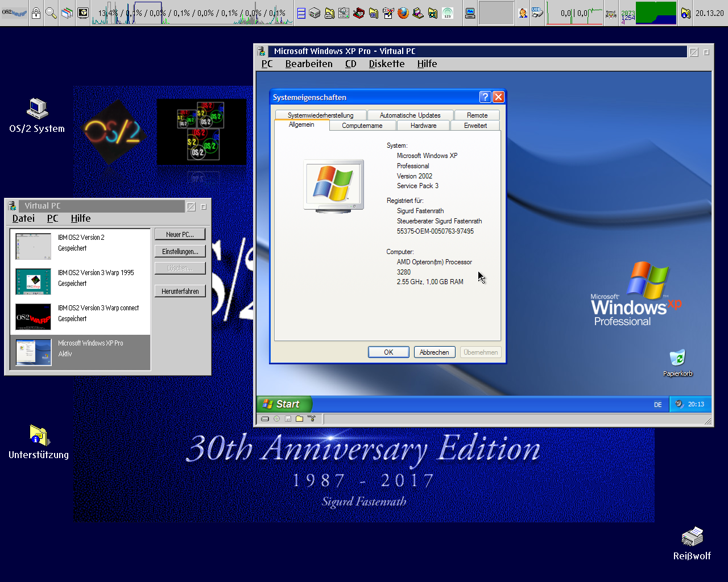Image resolution: width=728 pixels, height=582 pixels.
Task: Click the CD icon in Virtual PC status bar
Action: [x=277, y=419]
